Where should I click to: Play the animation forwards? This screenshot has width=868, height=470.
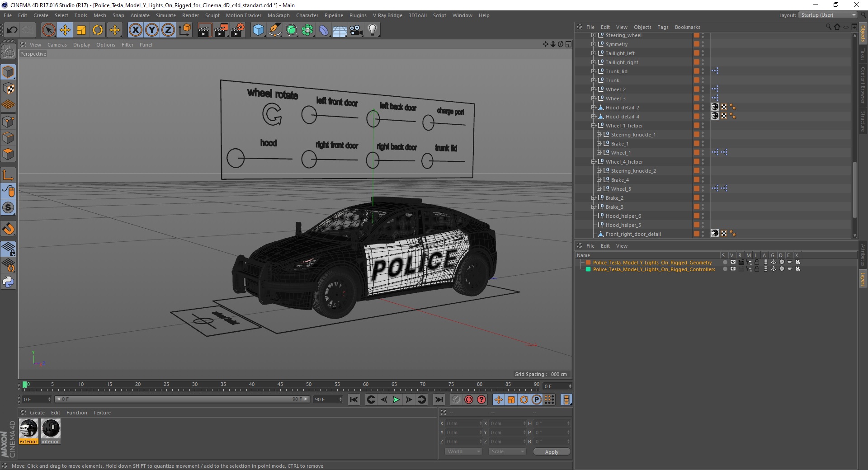pyautogui.click(x=396, y=399)
